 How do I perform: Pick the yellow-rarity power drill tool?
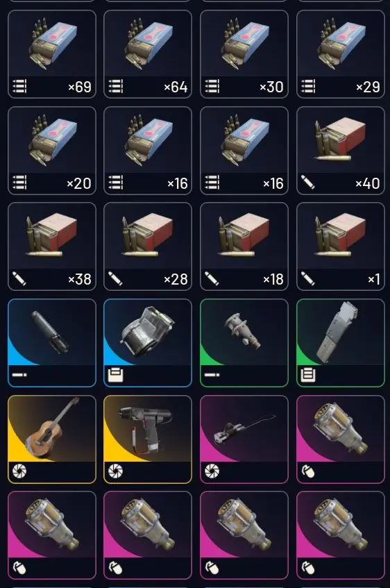coord(148,439)
